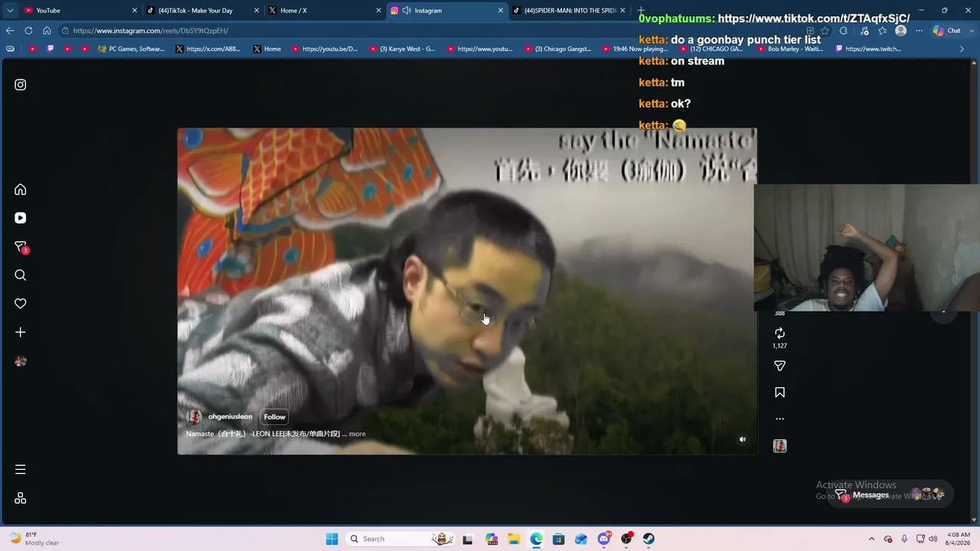Create a new post with plus icon
This screenshot has width=980, height=551.
point(21,332)
